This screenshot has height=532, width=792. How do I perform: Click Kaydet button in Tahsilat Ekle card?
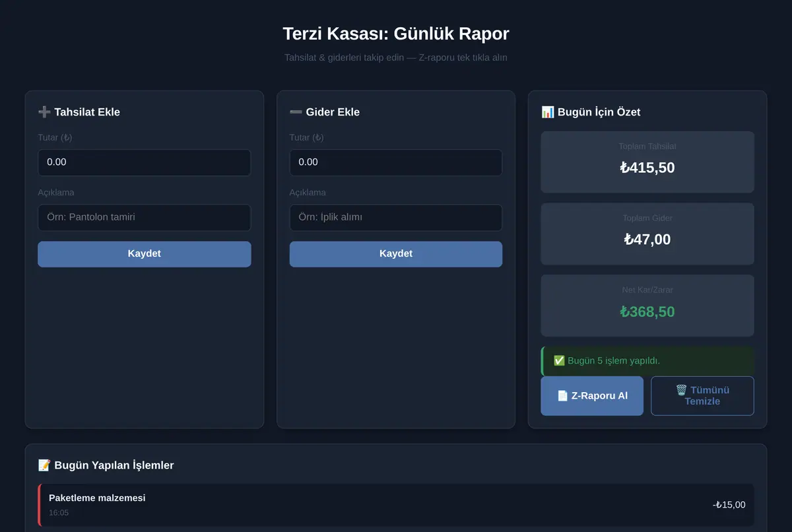(144, 254)
